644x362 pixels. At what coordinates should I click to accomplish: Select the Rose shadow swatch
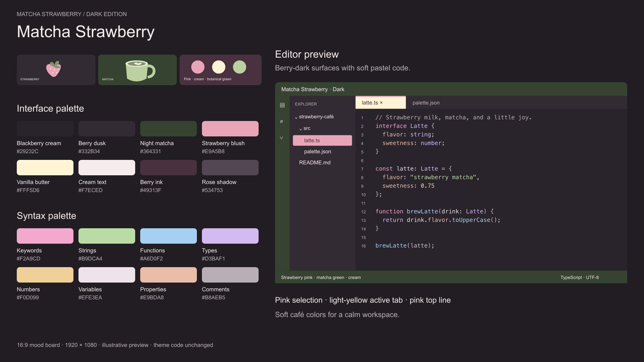click(x=230, y=168)
